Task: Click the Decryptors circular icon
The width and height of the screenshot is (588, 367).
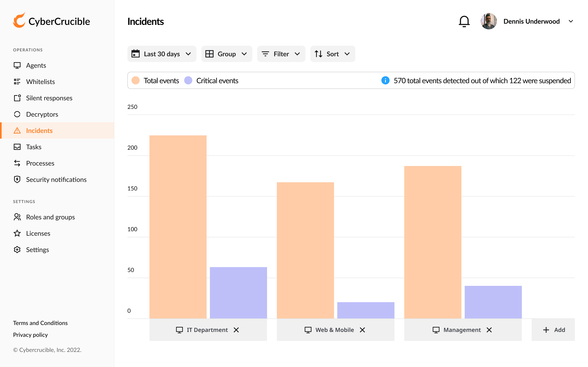Action: 17,114
